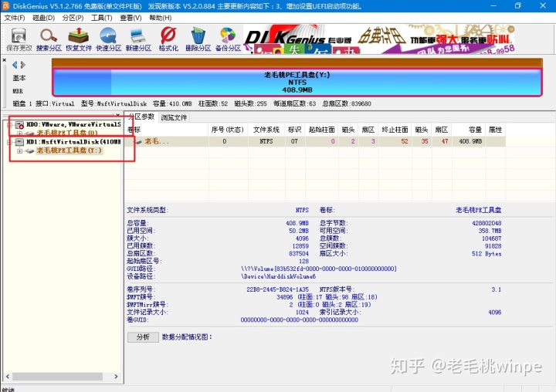
Task: Restore down the DiskGenius window
Action: tap(518, 5)
